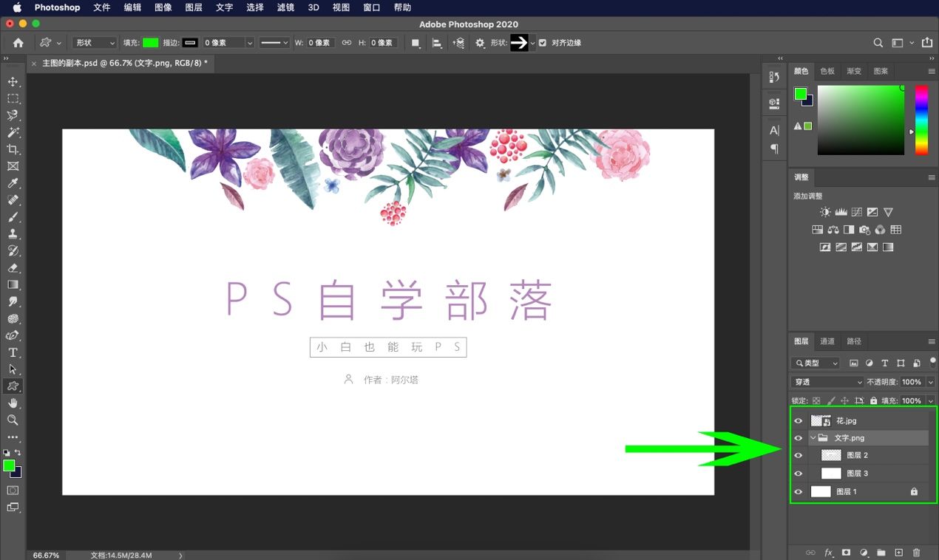Select the Type tool

(x=12, y=352)
